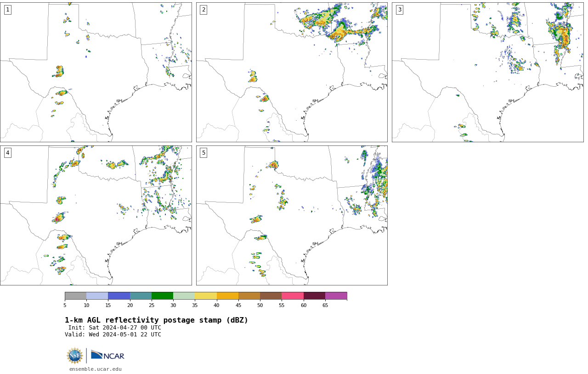
Task: Open ensemble member 1 reflectivity map
Action: coord(96,72)
